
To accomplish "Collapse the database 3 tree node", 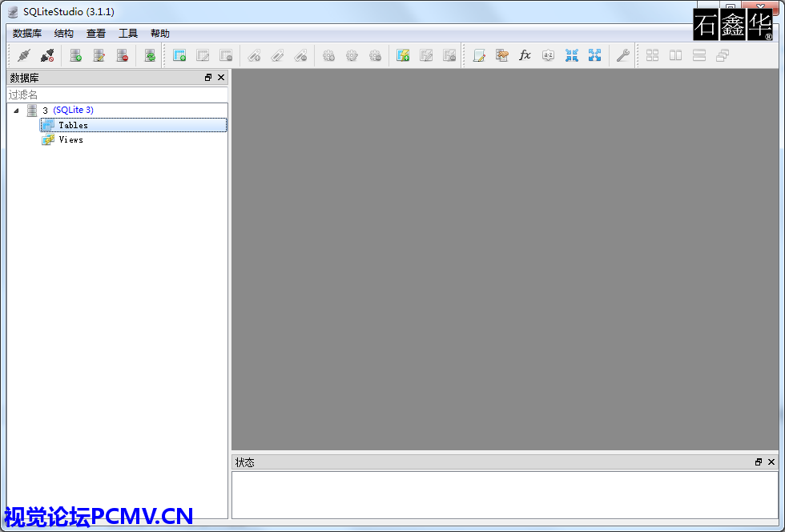I will point(16,111).
